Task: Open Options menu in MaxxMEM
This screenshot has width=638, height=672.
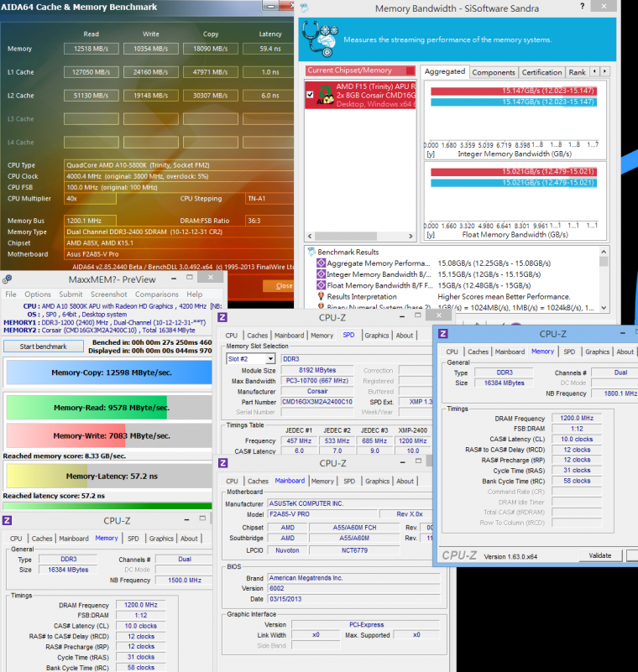Action: click(x=38, y=294)
